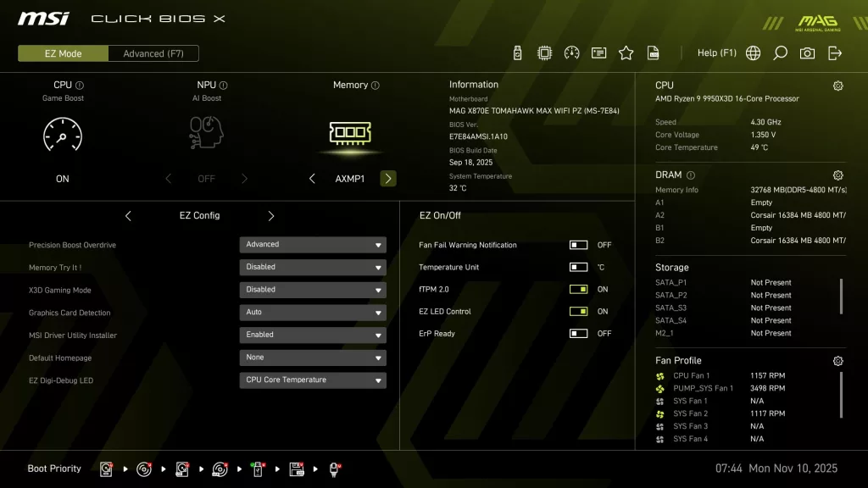Open language selection globe icon
The image size is (868, 488).
tap(752, 53)
